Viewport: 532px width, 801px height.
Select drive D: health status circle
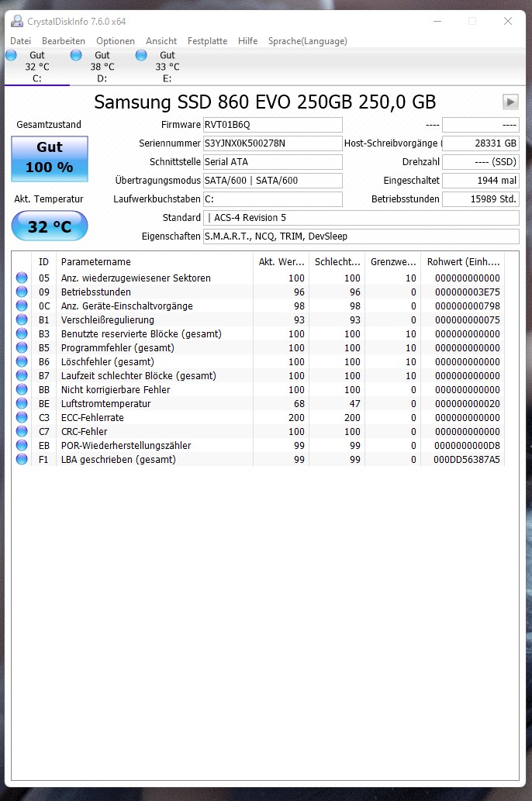[76, 55]
